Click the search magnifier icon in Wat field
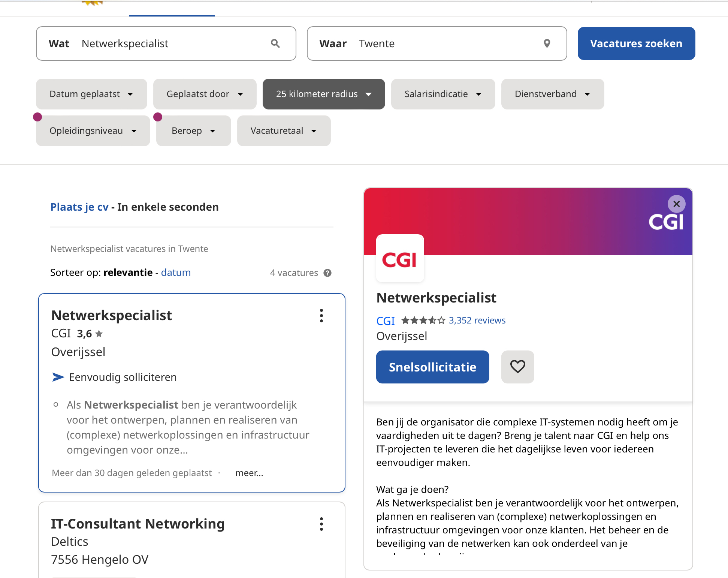This screenshot has height=578, width=728. pyautogui.click(x=275, y=43)
